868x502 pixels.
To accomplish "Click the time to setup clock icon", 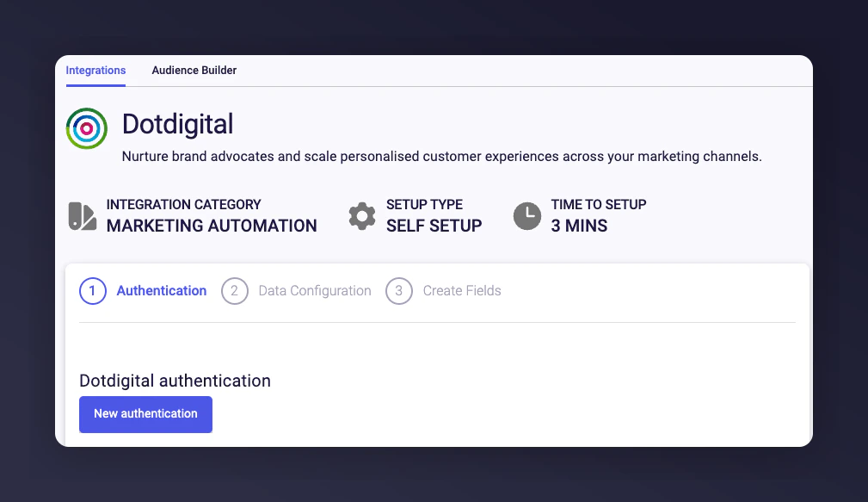I will coord(527,216).
